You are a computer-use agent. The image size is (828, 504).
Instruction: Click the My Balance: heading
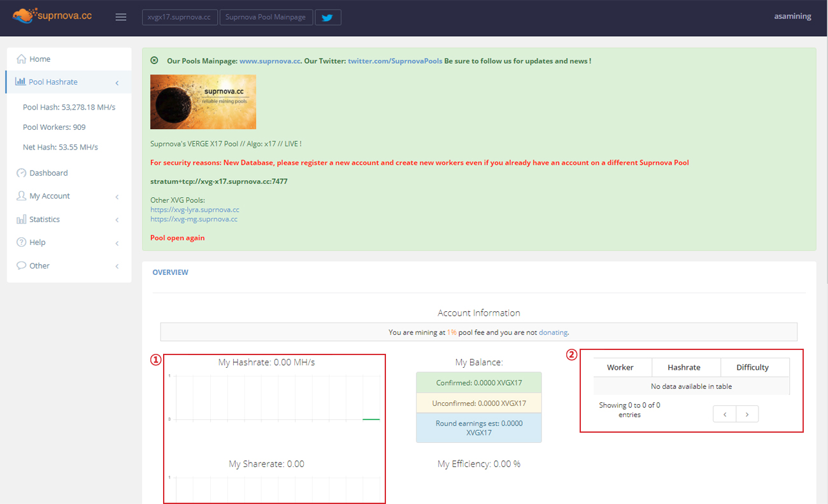pyautogui.click(x=479, y=363)
